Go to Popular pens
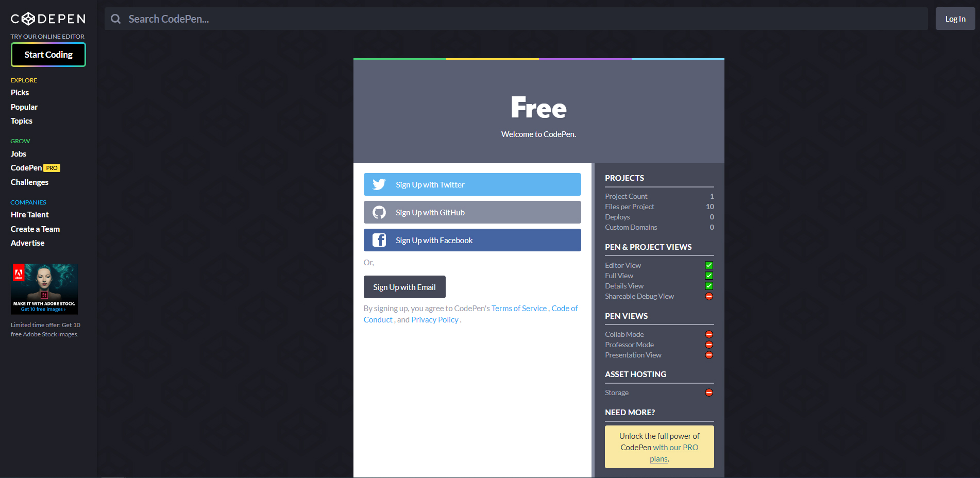The height and width of the screenshot is (478, 980). 24,107
